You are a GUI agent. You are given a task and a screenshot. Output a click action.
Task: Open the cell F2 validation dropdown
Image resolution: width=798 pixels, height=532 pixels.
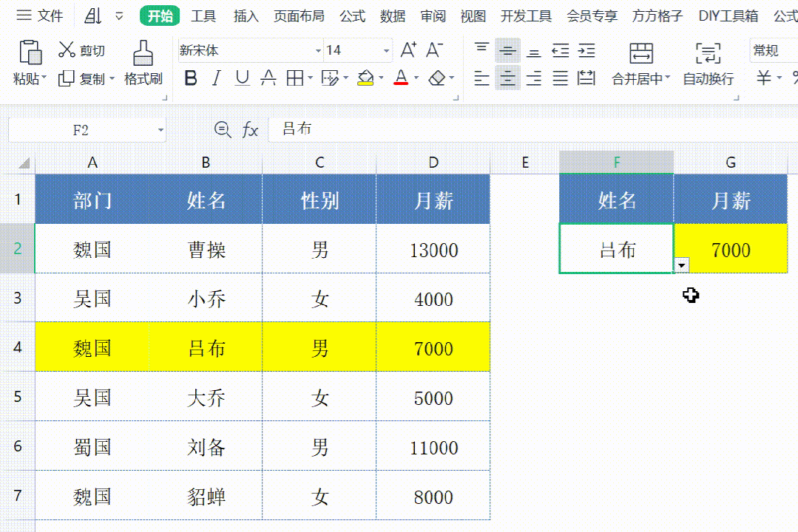coord(681,265)
